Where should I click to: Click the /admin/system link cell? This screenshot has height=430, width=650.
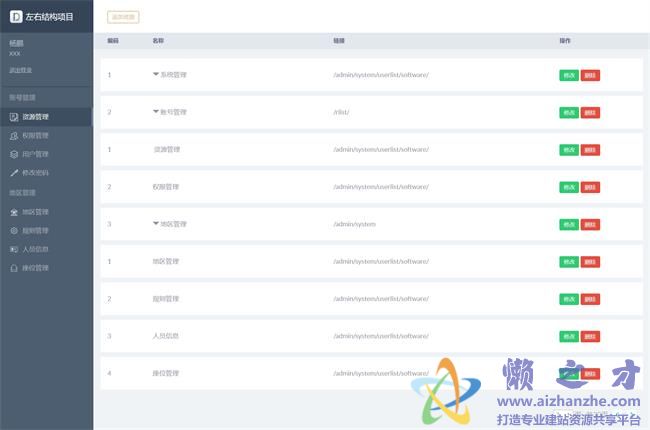coord(354,224)
